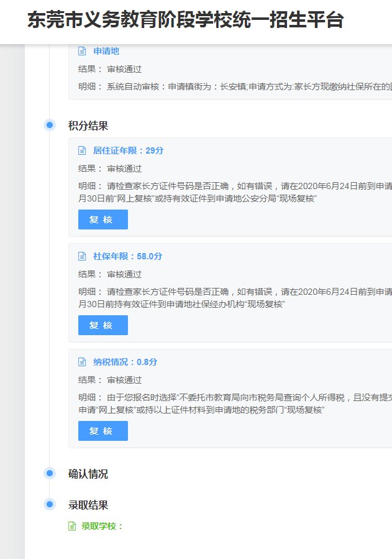Click the 居住证年限：29分 heading
Screen dimensions: 392x559
pyautogui.click(x=128, y=150)
